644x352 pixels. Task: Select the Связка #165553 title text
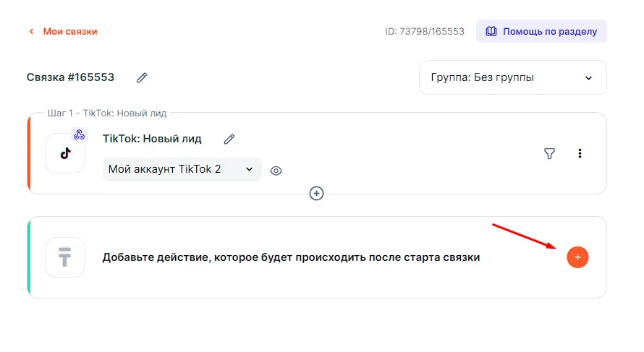point(70,77)
